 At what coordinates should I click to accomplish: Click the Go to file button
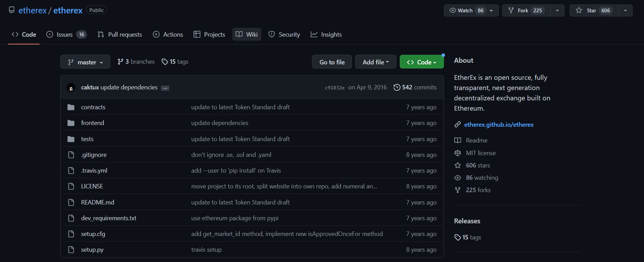(x=332, y=62)
